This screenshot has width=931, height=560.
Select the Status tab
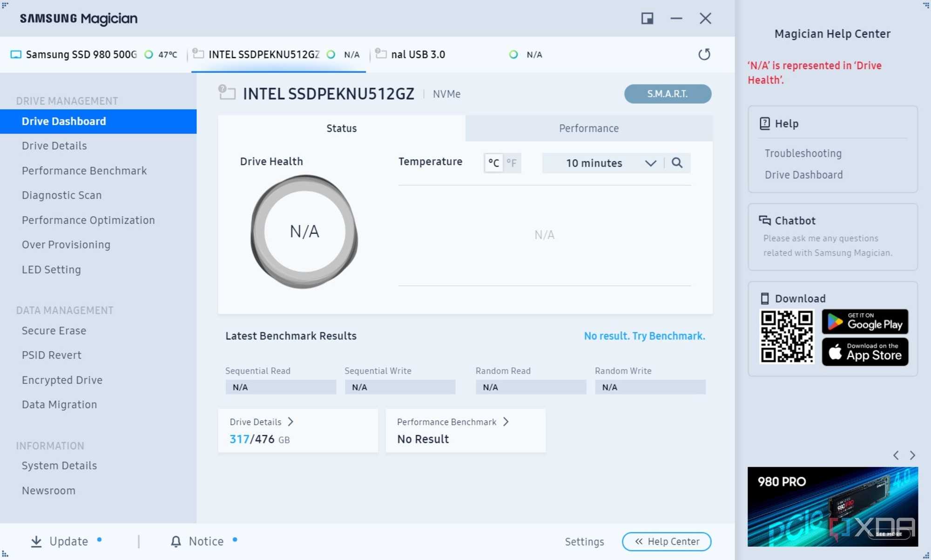coord(341,128)
